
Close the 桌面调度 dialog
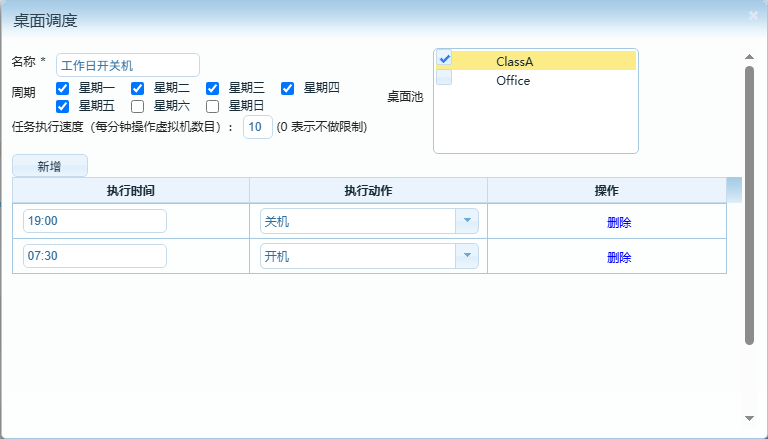coord(753,16)
